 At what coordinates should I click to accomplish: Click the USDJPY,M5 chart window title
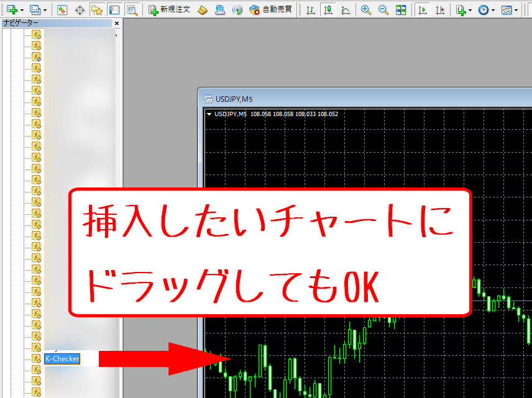(234, 99)
